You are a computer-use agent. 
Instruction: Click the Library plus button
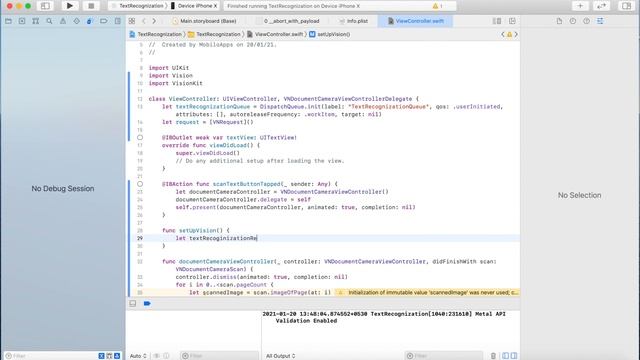point(580,6)
